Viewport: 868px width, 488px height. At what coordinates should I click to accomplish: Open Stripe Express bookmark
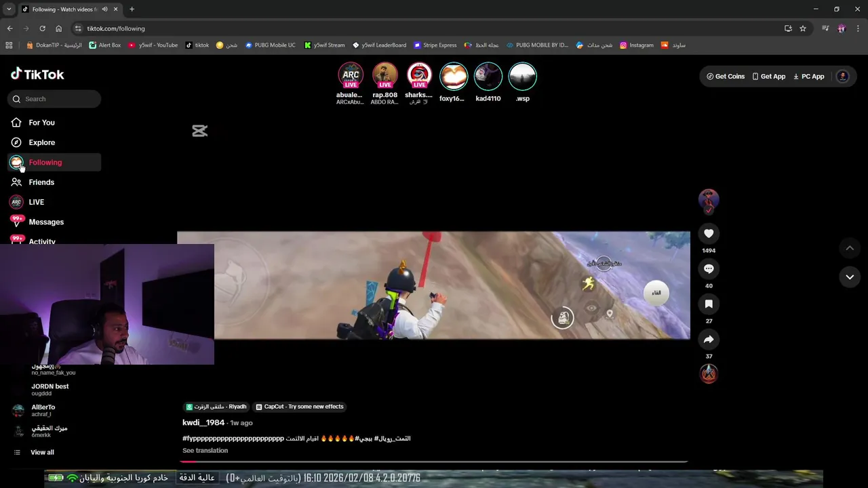point(435,45)
